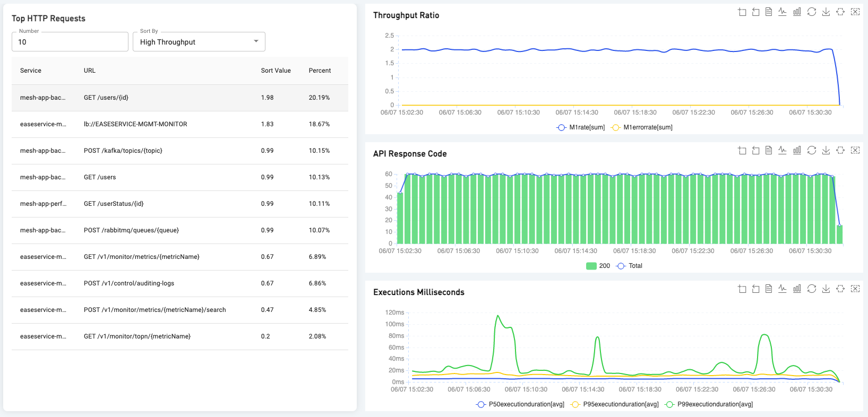
Task: Click the Percent column header
Action: 320,71
